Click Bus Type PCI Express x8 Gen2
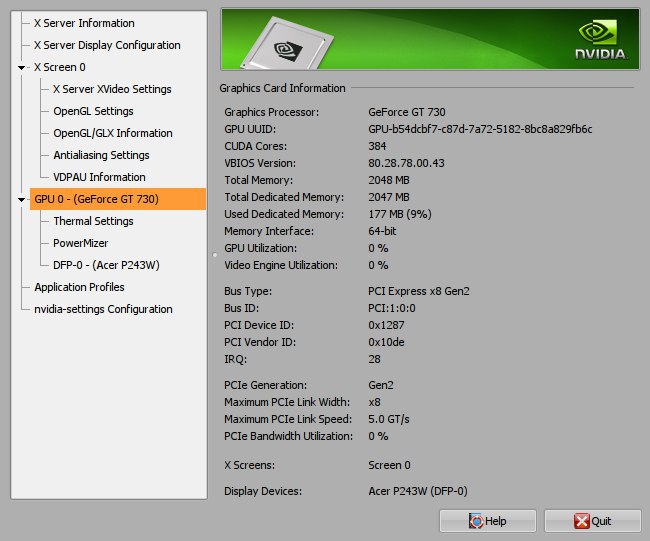The width and height of the screenshot is (650, 541). [x=419, y=291]
